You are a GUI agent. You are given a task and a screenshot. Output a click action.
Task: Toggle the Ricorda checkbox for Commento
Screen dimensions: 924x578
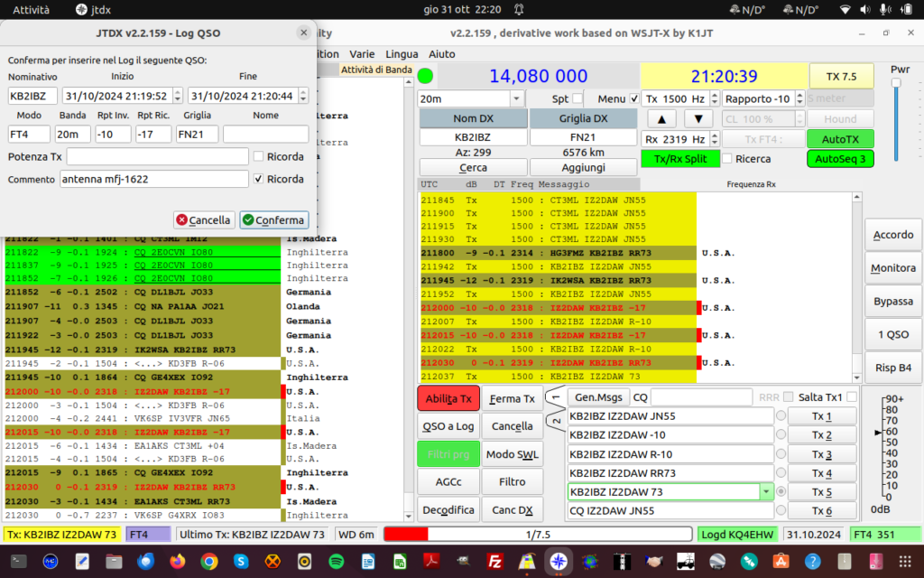click(x=258, y=179)
